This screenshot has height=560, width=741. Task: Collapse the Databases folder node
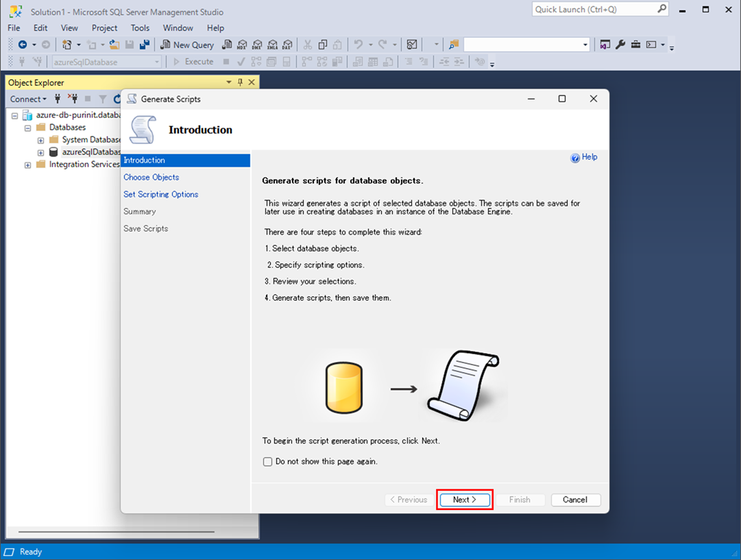click(x=28, y=127)
